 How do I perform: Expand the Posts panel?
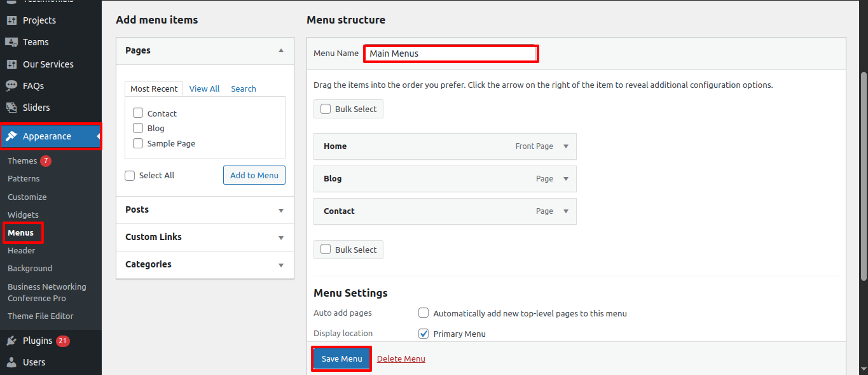tap(205, 209)
